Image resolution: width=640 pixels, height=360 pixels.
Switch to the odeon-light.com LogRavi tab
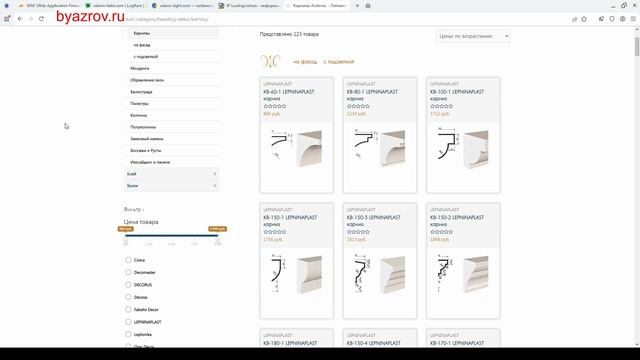[x=116, y=6]
